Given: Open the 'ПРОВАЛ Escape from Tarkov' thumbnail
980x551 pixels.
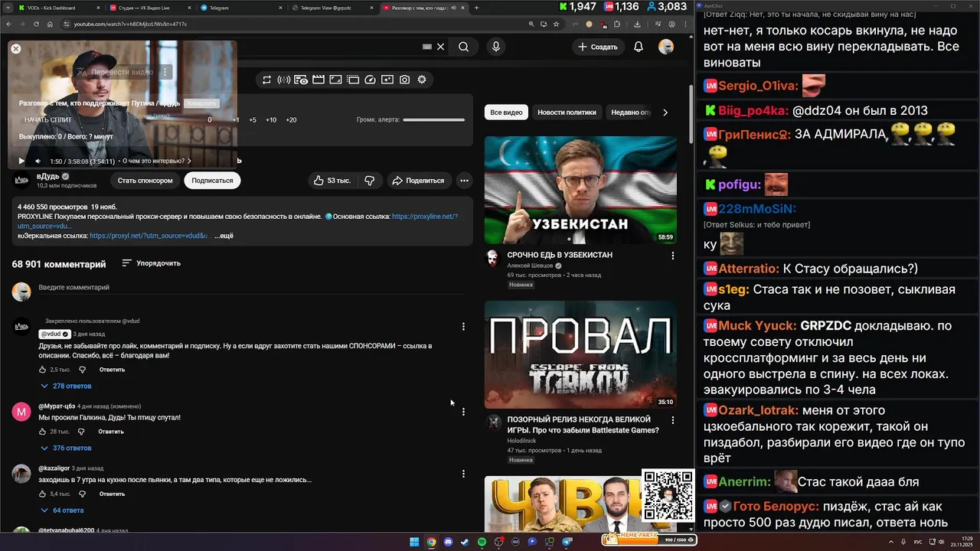Looking at the screenshot, I should click(x=580, y=354).
